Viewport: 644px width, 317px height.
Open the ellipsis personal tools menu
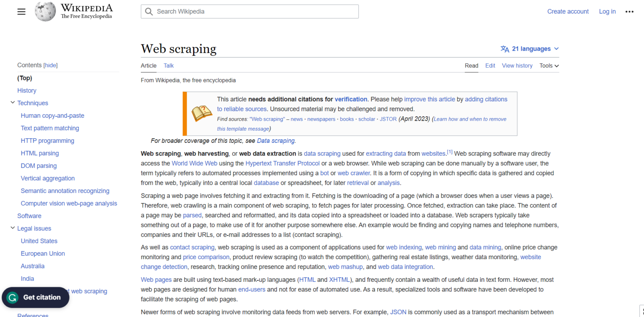(629, 11)
